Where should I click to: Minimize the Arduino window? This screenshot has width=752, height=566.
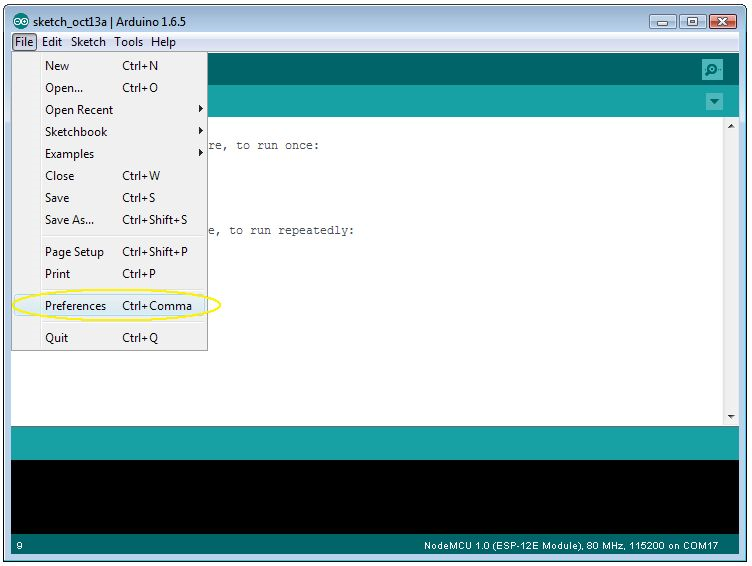tap(663, 22)
